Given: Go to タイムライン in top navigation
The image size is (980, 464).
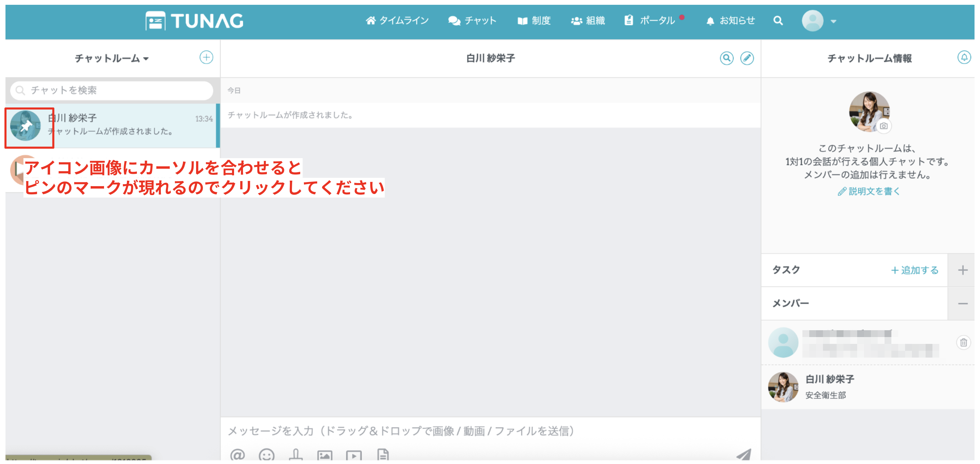Looking at the screenshot, I should click(397, 21).
